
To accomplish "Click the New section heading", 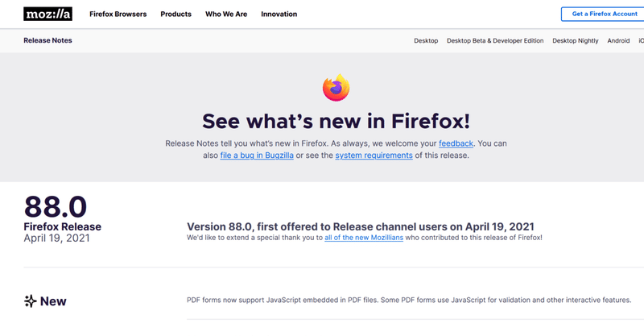I will [53, 301].
